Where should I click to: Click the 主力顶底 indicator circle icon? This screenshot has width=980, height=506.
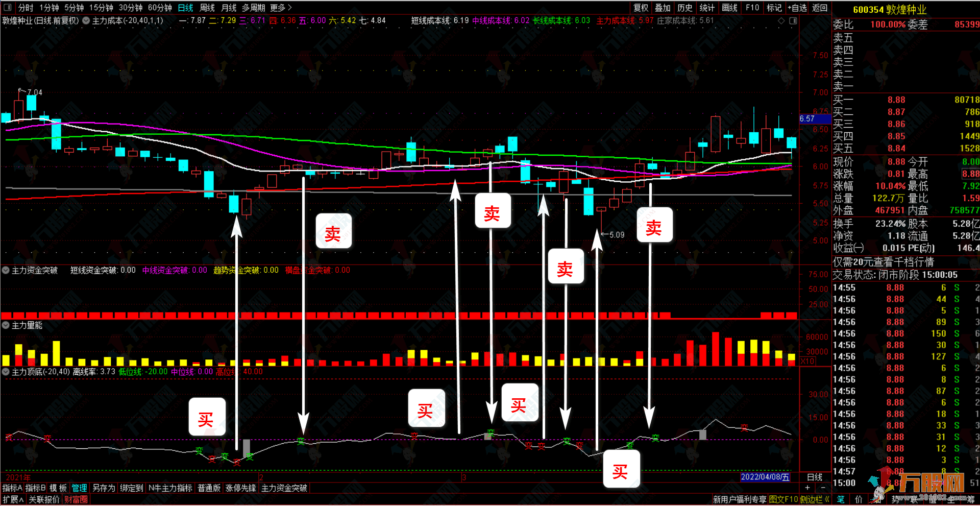[x=6, y=372]
